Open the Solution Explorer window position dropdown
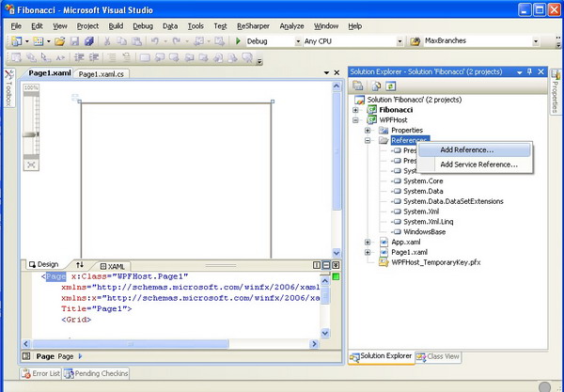564x392 pixels. point(520,72)
